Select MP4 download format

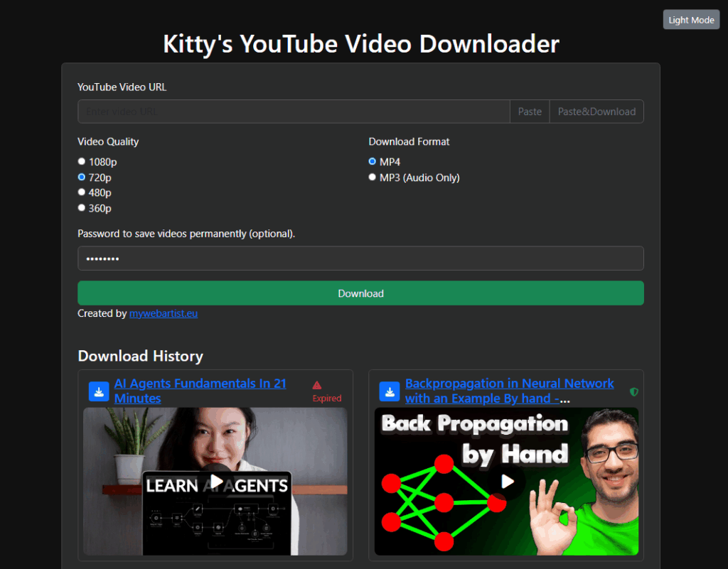[x=373, y=162]
